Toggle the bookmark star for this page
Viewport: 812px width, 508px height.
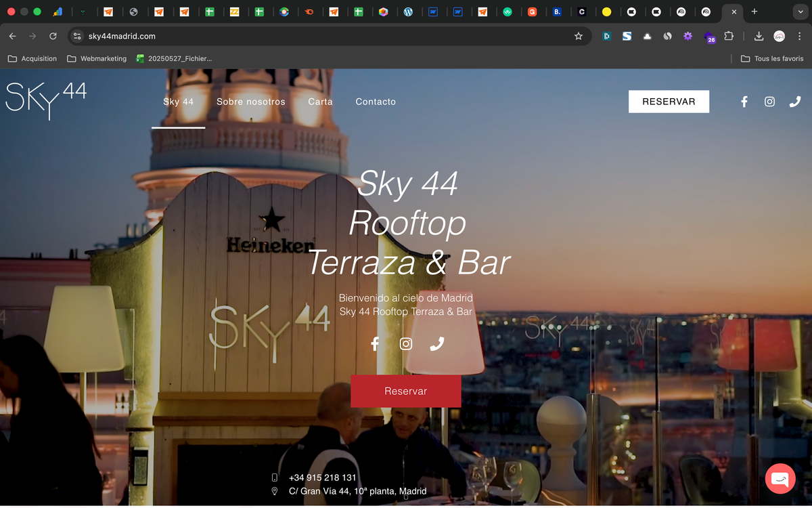579,36
